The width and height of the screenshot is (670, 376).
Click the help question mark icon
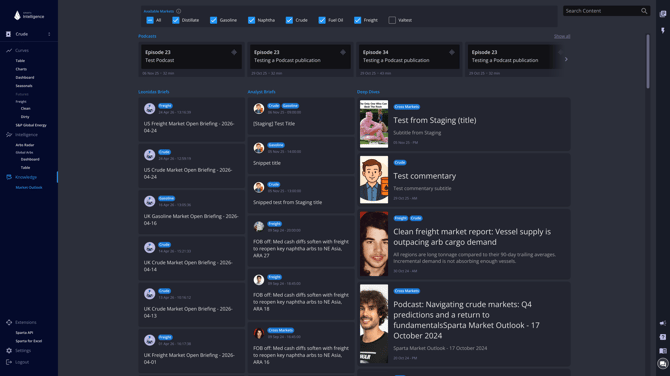[x=663, y=337]
